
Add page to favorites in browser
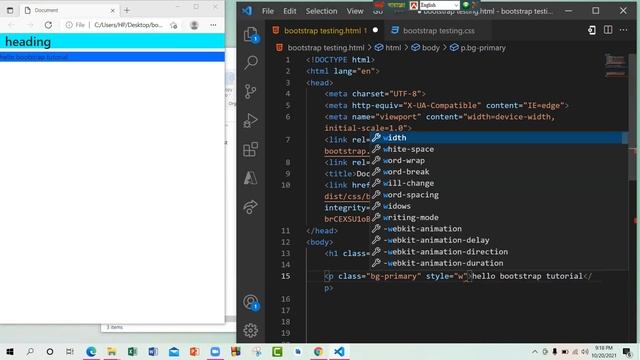tap(173, 25)
